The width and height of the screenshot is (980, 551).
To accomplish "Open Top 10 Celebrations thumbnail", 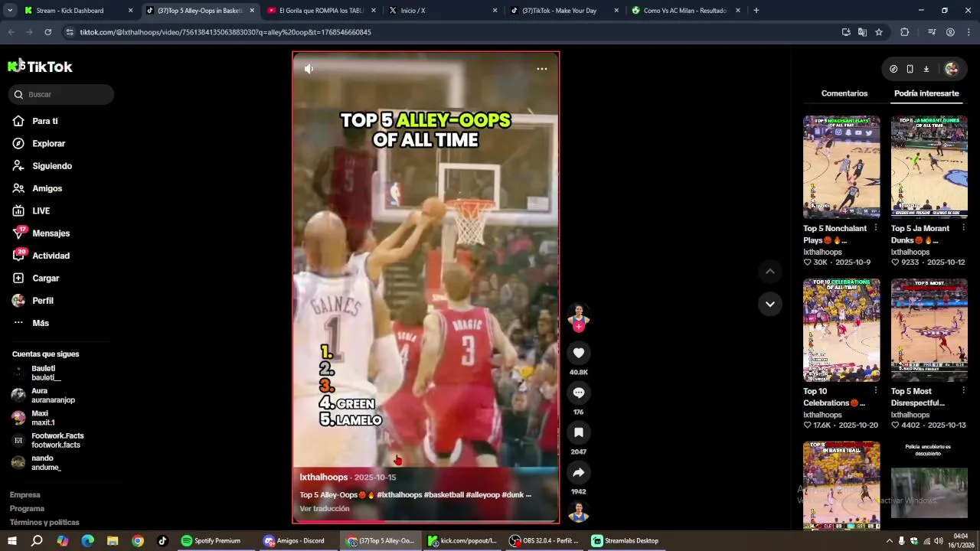I will click(841, 330).
